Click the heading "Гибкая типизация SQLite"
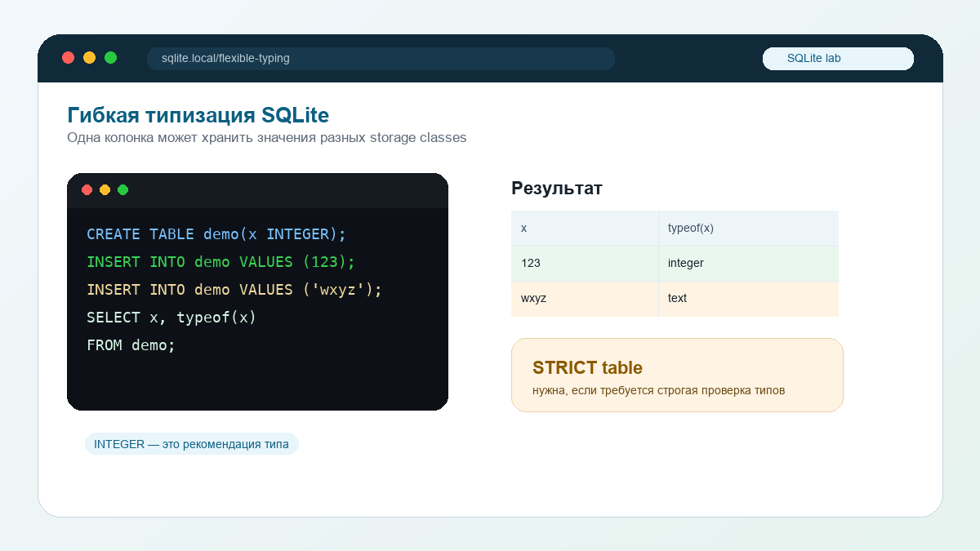Image resolution: width=980 pixels, height=551 pixels. [x=198, y=115]
